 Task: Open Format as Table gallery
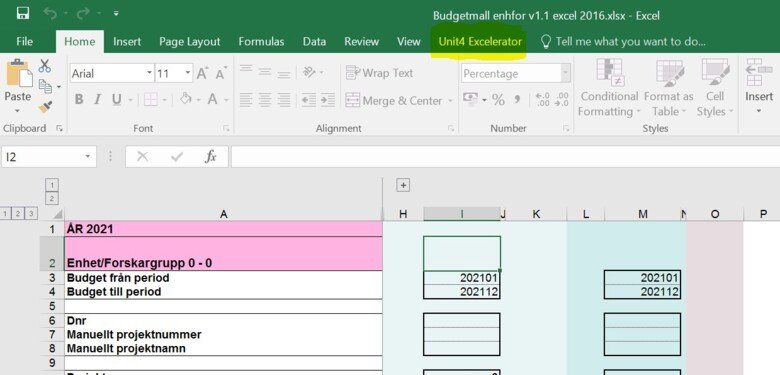click(669, 88)
